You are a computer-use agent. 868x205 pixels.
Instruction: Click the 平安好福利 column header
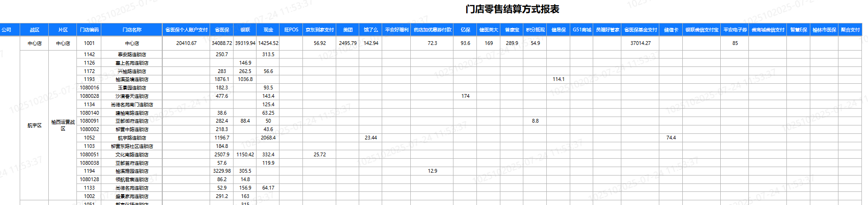[x=396, y=29]
